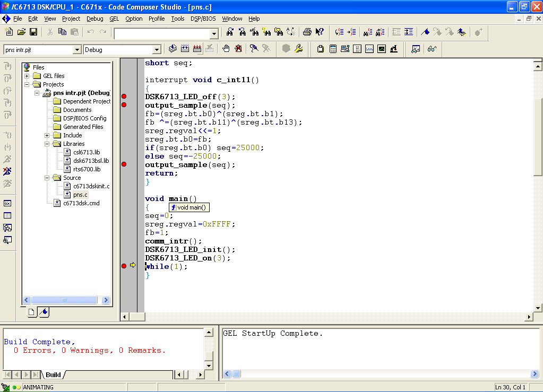Select the Build output tab
This screenshot has height=392, width=543.
(53, 374)
